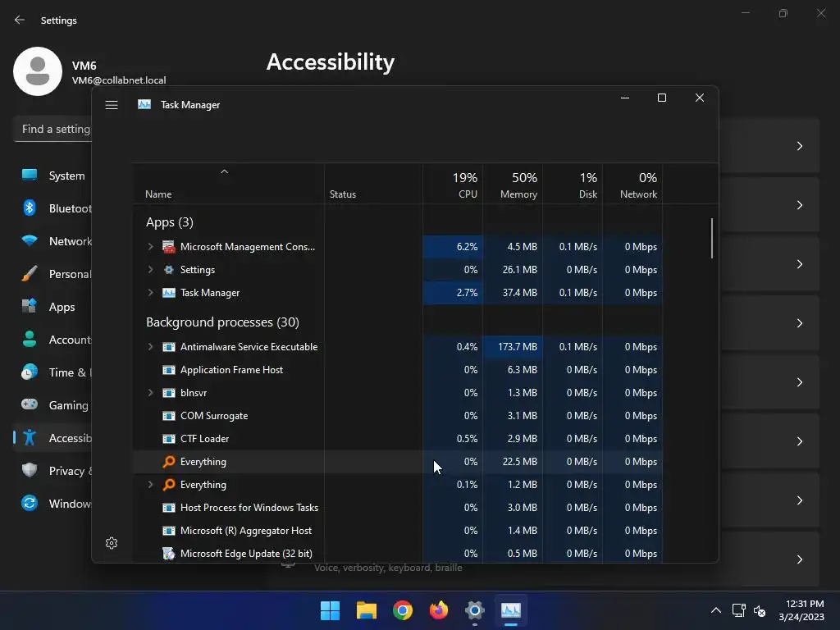Click Microsoft Management Console process icon
Image resolution: width=840 pixels, height=630 pixels.
point(169,247)
